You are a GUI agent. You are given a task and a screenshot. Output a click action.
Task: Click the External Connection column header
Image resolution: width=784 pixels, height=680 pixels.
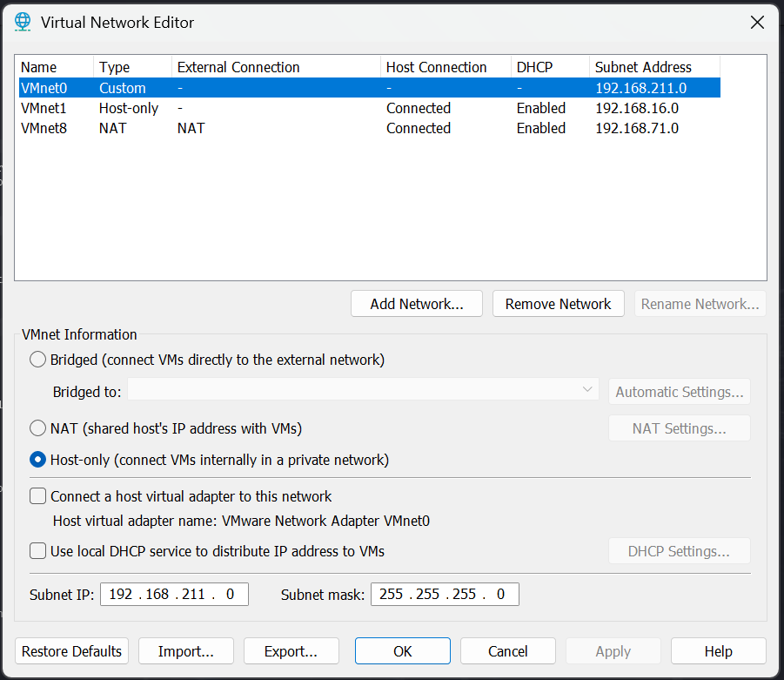276,67
